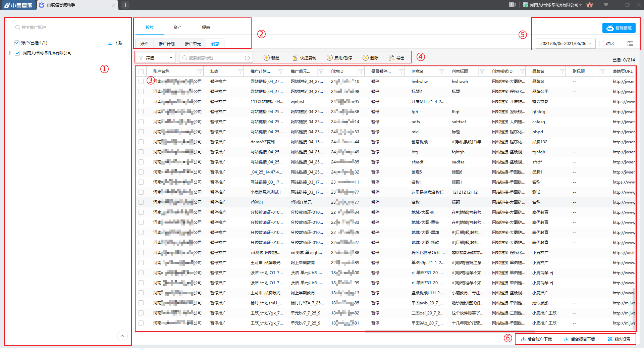This screenshot has width=644, height=348.
Task: Switch to the 报表 tab
Action: 206,28
